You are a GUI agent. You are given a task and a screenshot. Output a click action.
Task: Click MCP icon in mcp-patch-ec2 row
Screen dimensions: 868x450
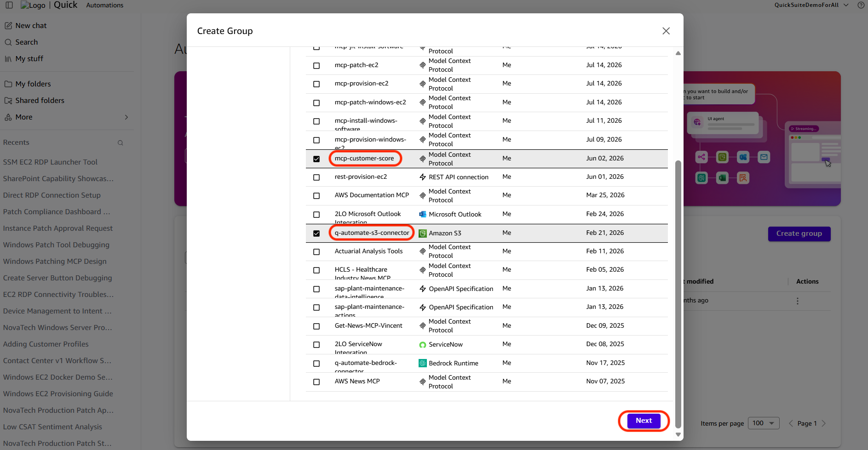[x=423, y=65]
